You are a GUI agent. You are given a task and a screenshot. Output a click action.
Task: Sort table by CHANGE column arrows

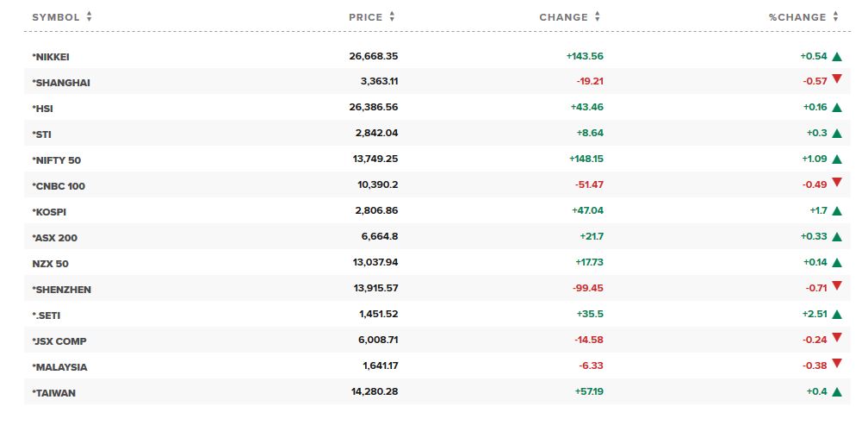[598, 17]
